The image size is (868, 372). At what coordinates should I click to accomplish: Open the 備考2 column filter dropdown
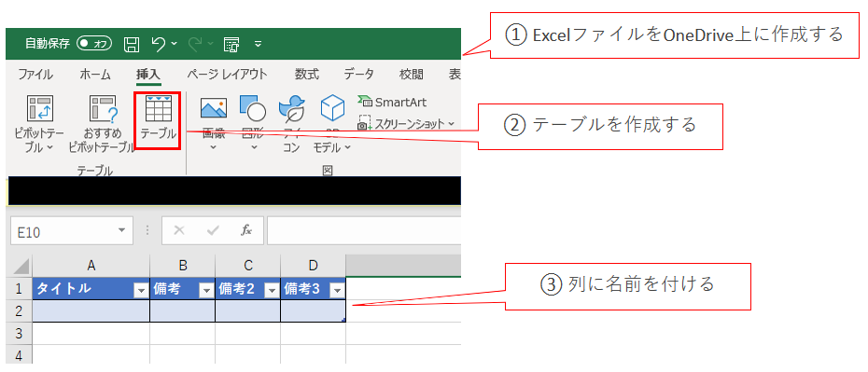click(x=272, y=291)
